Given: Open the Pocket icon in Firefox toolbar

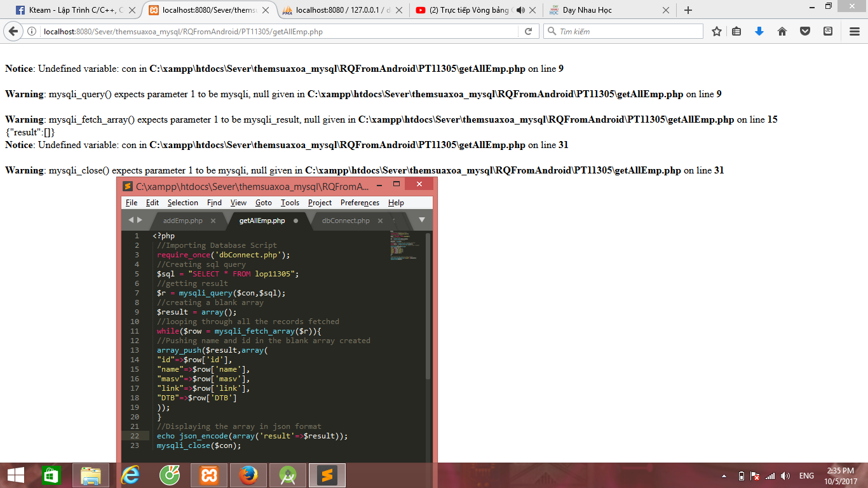Looking at the screenshot, I should pyautogui.click(x=805, y=31).
